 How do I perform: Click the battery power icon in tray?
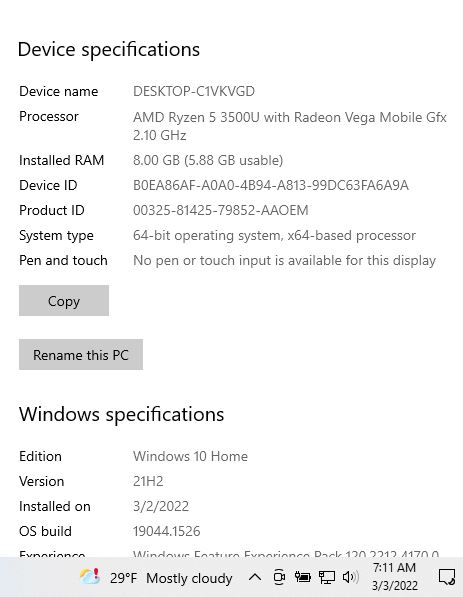click(x=302, y=577)
